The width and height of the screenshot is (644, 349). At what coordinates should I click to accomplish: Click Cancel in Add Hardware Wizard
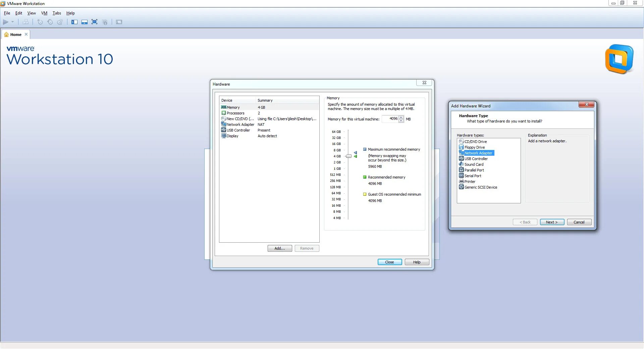pos(579,222)
